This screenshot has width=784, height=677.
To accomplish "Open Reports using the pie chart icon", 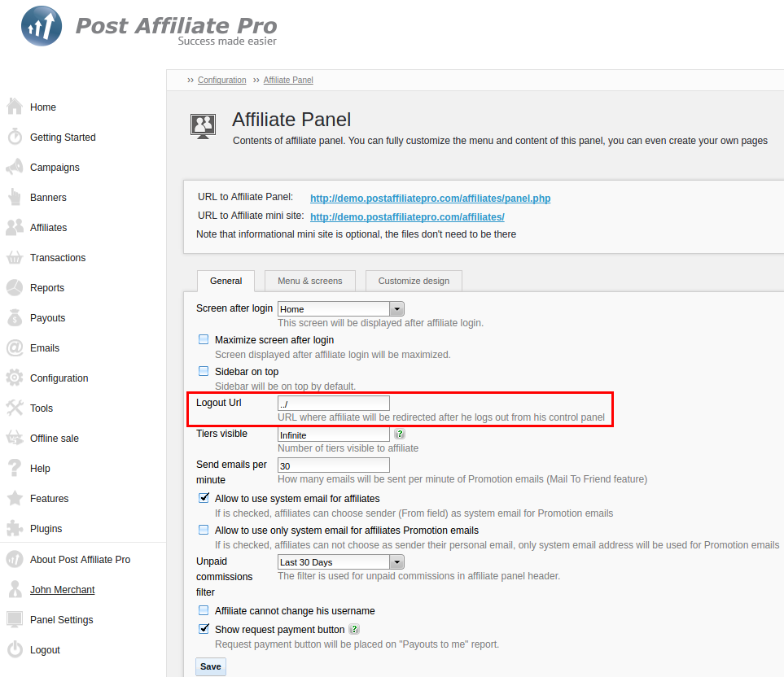I will coord(15,288).
